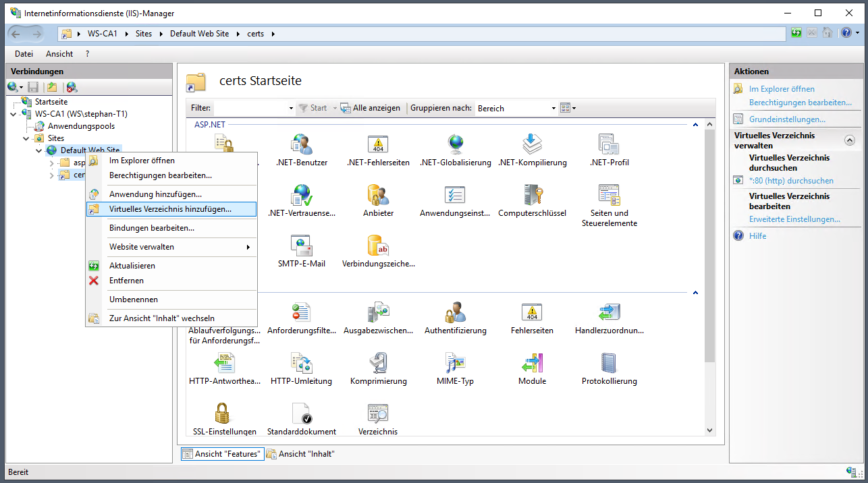Open the Computerschlüssel feature
The image size is (868, 483).
point(532,200)
